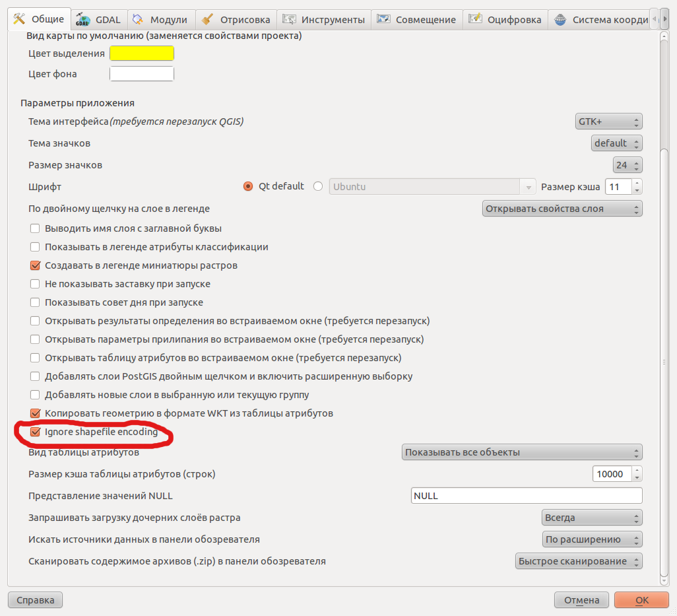The height and width of the screenshot is (616, 677).
Task: Open the GDAL settings tab icon
Action: [x=81, y=19]
